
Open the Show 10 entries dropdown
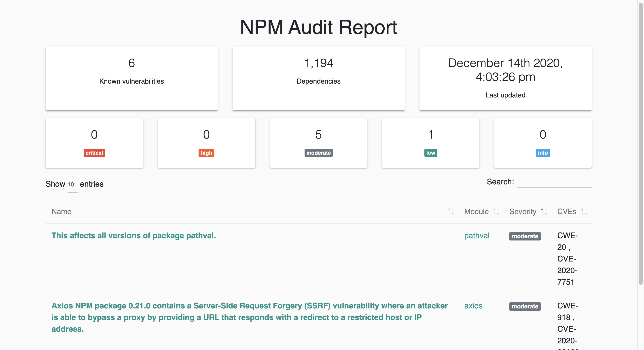pyautogui.click(x=72, y=185)
